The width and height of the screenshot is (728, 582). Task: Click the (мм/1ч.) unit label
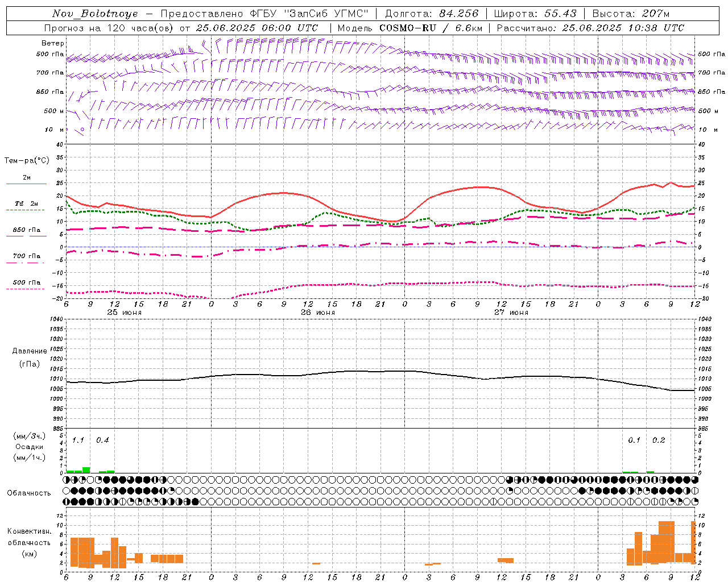point(30,458)
